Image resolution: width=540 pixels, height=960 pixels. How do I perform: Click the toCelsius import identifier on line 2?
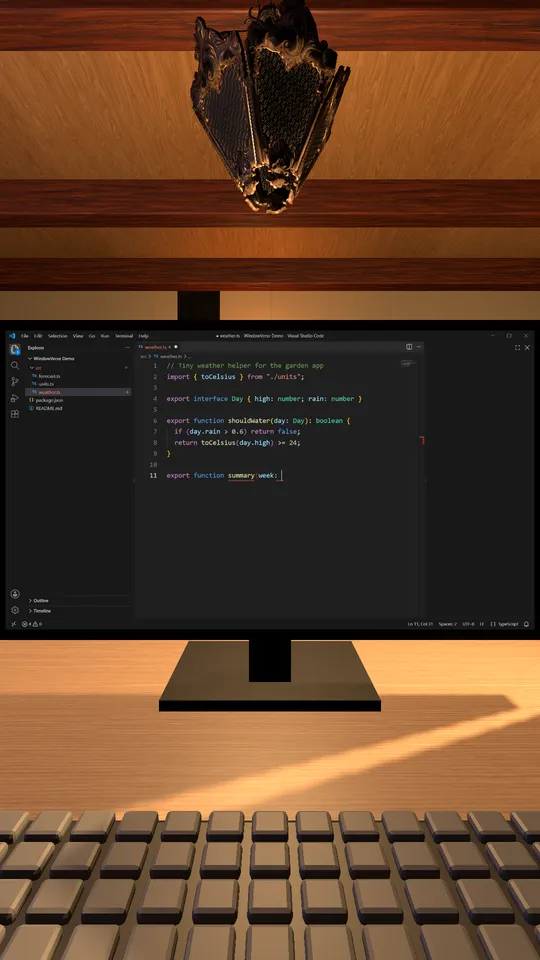218,377
